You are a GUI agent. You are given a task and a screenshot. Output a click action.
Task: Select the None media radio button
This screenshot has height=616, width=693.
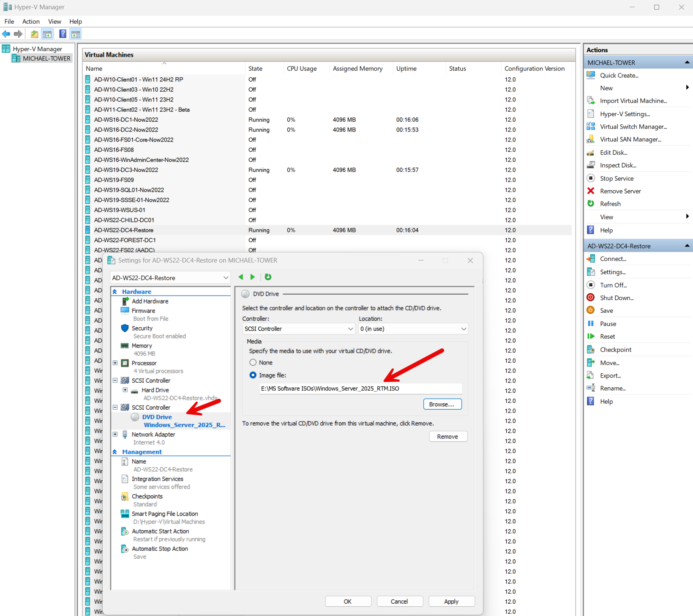coord(253,362)
